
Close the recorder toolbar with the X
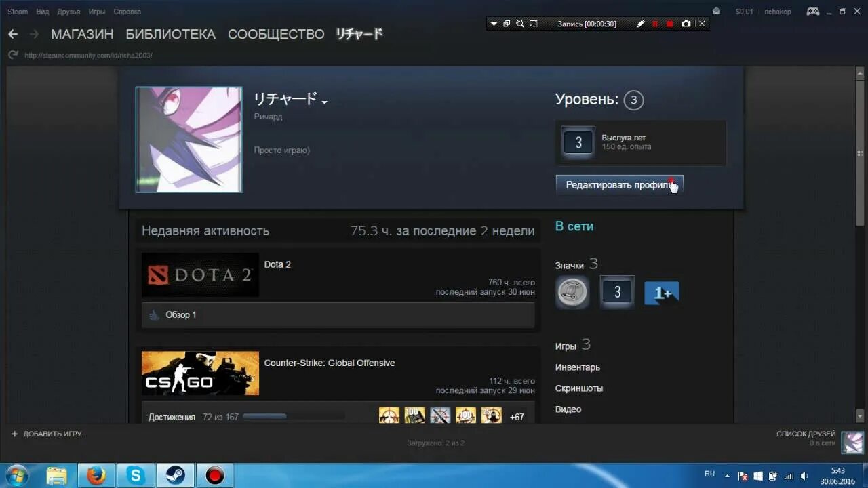click(702, 24)
